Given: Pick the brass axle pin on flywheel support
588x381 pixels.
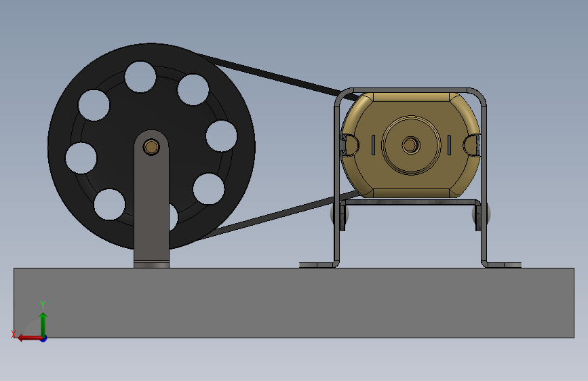Looking at the screenshot, I should (x=151, y=147).
